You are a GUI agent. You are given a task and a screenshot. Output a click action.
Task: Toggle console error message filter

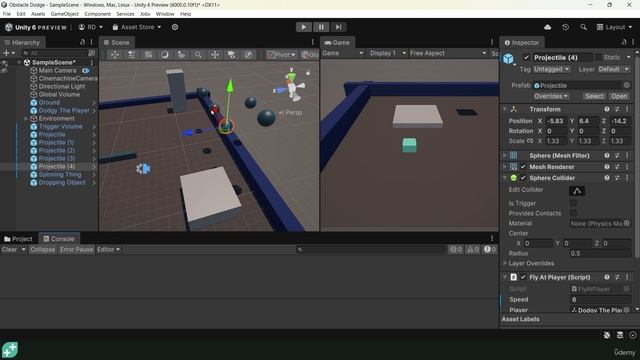pyautogui.click(x=489, y=249)
